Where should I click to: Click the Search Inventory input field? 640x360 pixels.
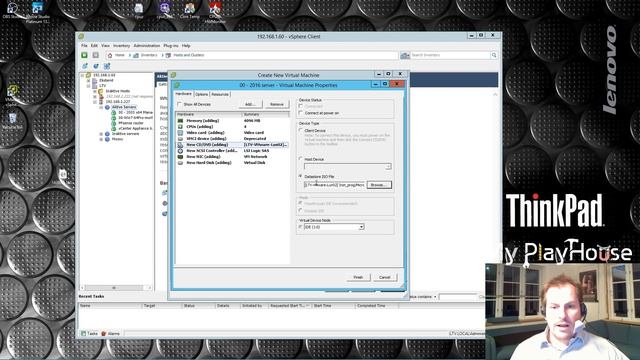pyautogui.click(x=450, y=55)
